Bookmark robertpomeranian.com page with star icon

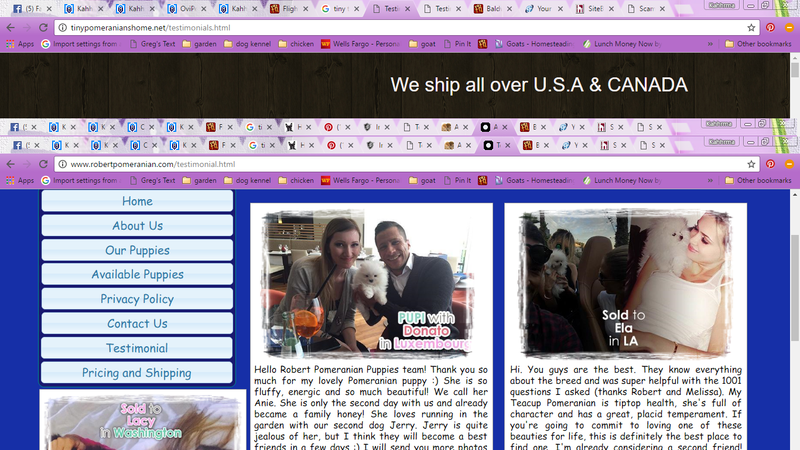(751, 164)
